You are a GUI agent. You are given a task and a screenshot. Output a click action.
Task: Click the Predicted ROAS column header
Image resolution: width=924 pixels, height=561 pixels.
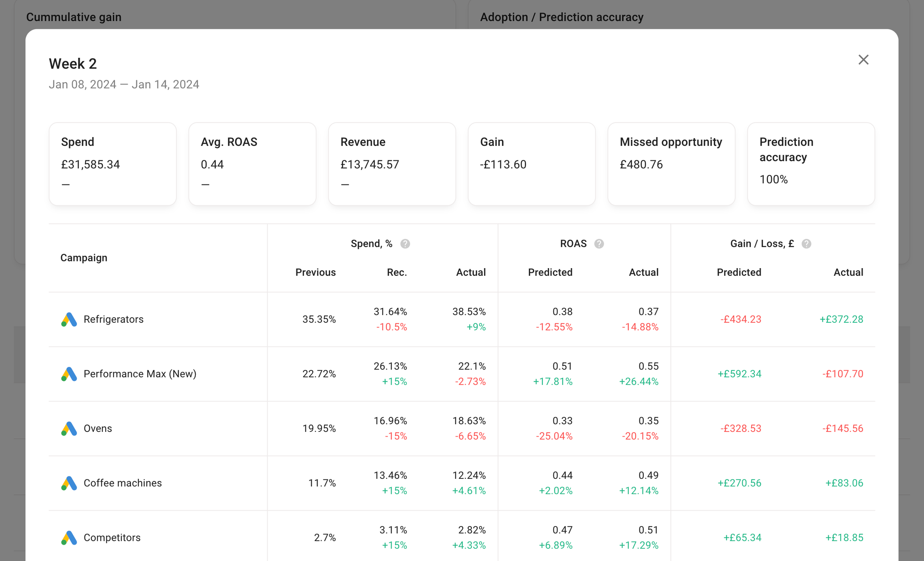550,272
